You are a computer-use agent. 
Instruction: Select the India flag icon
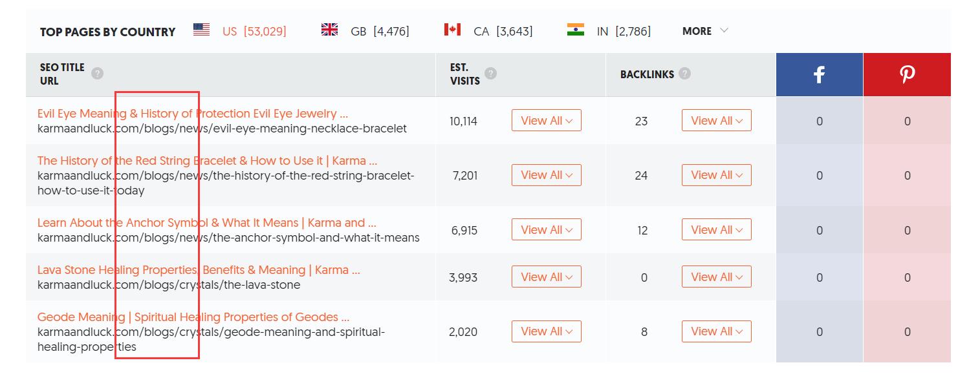[x=575, y=30]
